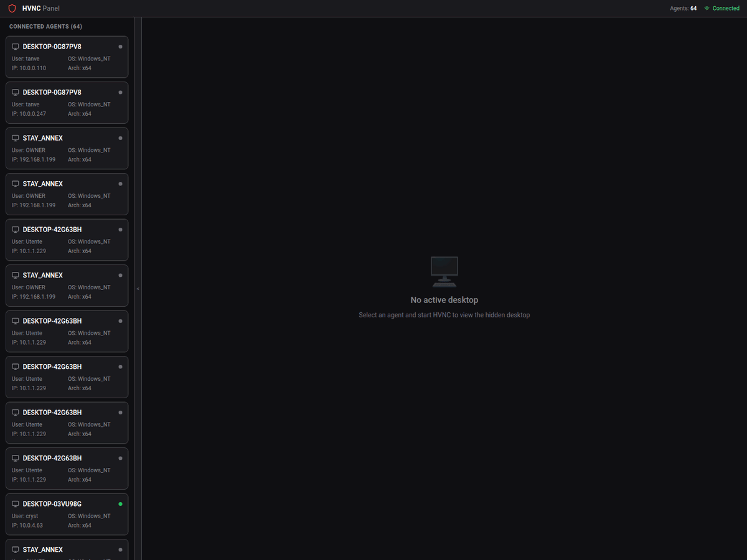The image size is (747, 560).
Task: Click the "IP: 10.0.0.247" text
Action: [29, 114]
